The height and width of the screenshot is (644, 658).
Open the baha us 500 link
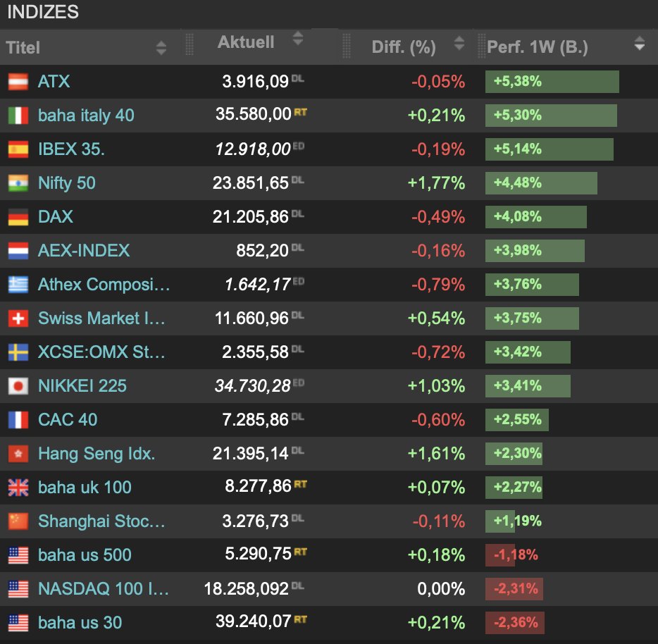85,555
